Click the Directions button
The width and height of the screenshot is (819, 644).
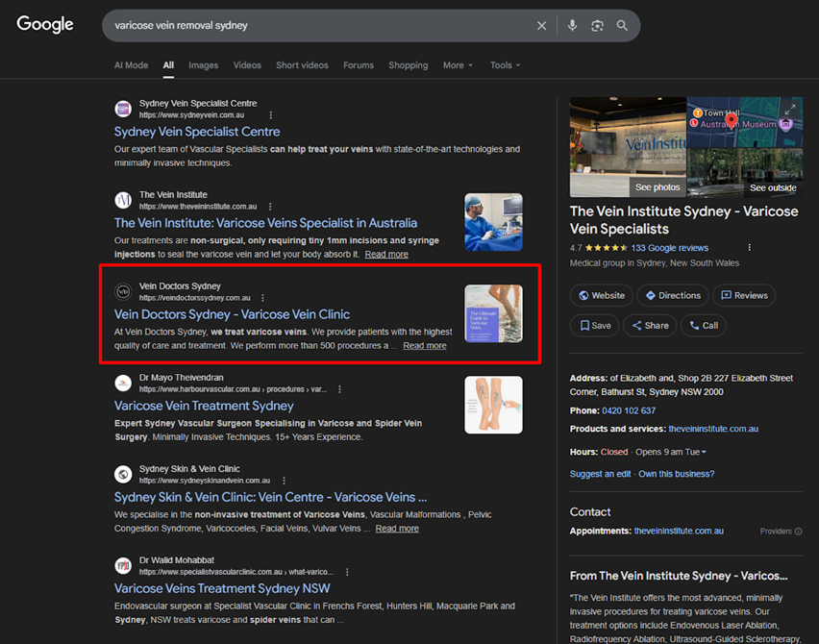click(672, 295)
